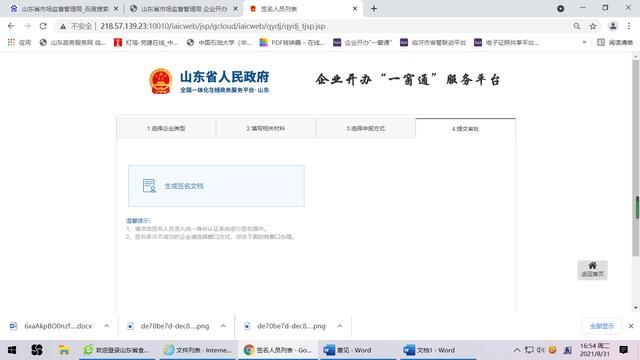This screenshot has width=640, height=360.
Task: Click the 山东省人民政府 national emblem logo
Action: pyautogui.click(x=160, y=81)
